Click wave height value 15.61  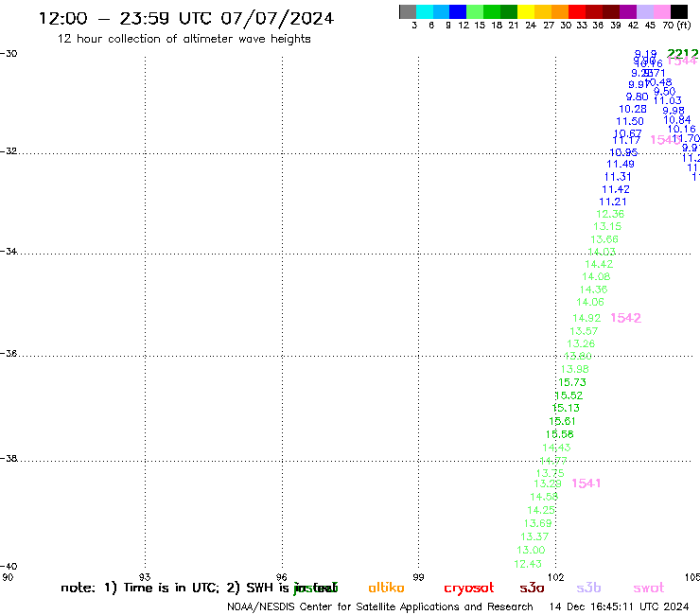[x=562, y=421]
